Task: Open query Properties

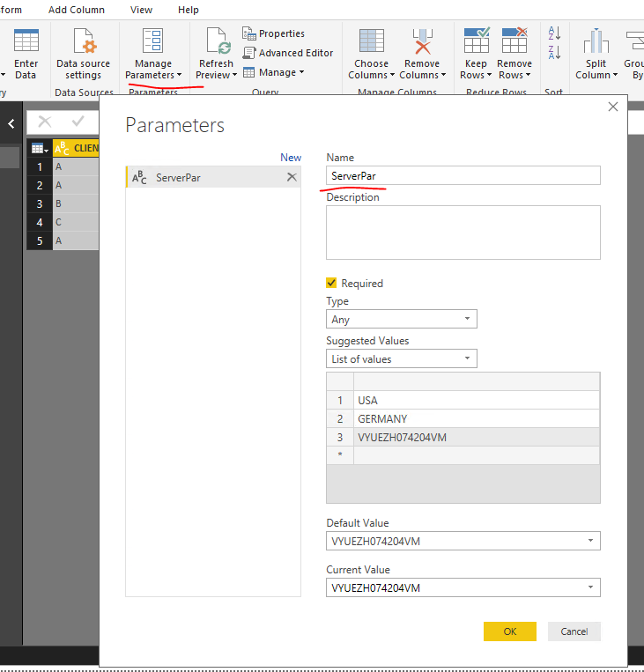Action: pos(274,33)
